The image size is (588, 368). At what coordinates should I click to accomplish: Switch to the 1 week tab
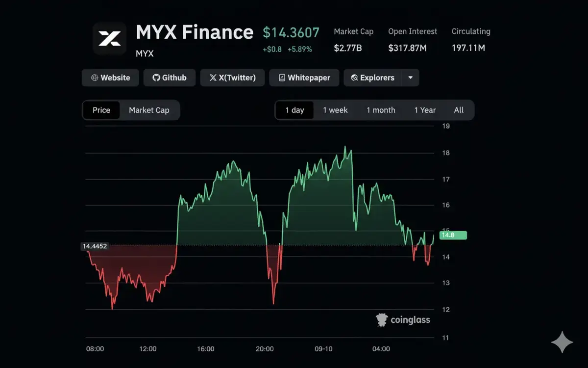[x=335, y=110]
